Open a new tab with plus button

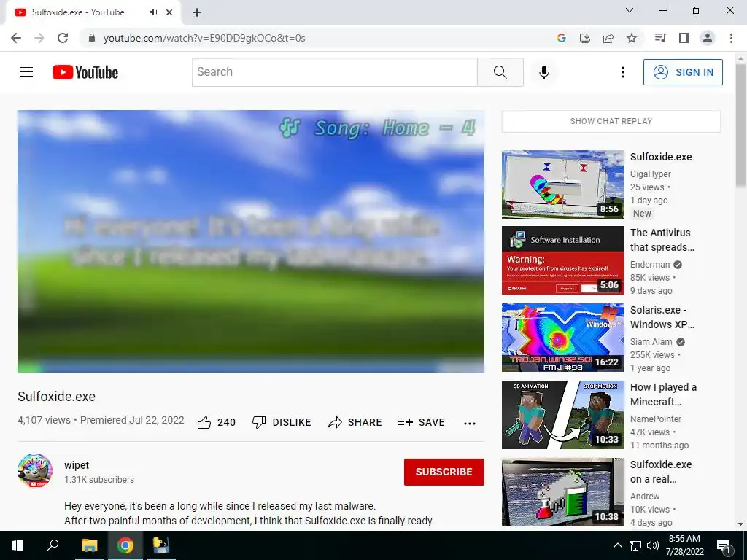pos(197,12)
